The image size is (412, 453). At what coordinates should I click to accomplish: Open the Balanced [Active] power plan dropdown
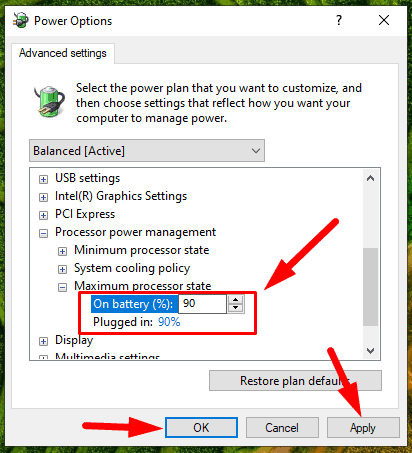coord(147,151)
